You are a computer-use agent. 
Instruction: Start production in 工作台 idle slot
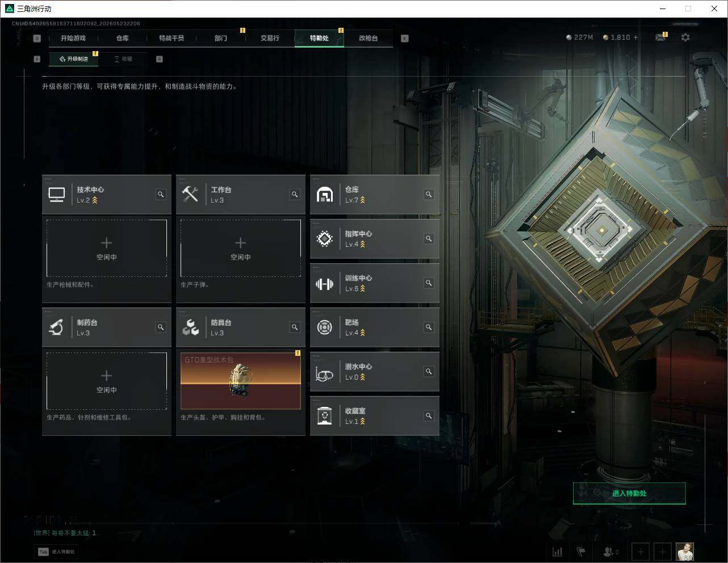point(241,248)
